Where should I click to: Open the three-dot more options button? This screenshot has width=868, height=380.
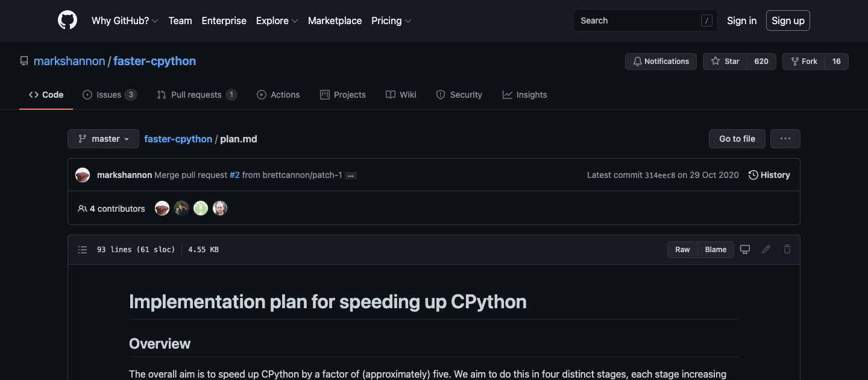point(785,139)
